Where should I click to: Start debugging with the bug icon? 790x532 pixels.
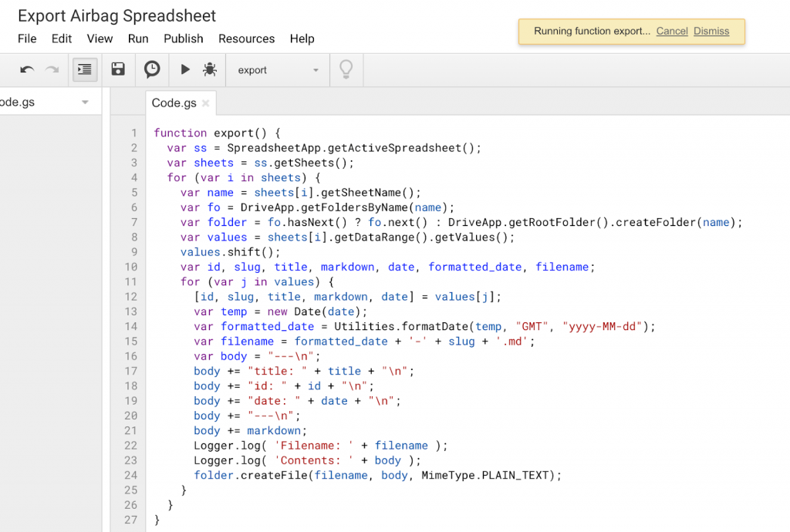pos(209,70)
